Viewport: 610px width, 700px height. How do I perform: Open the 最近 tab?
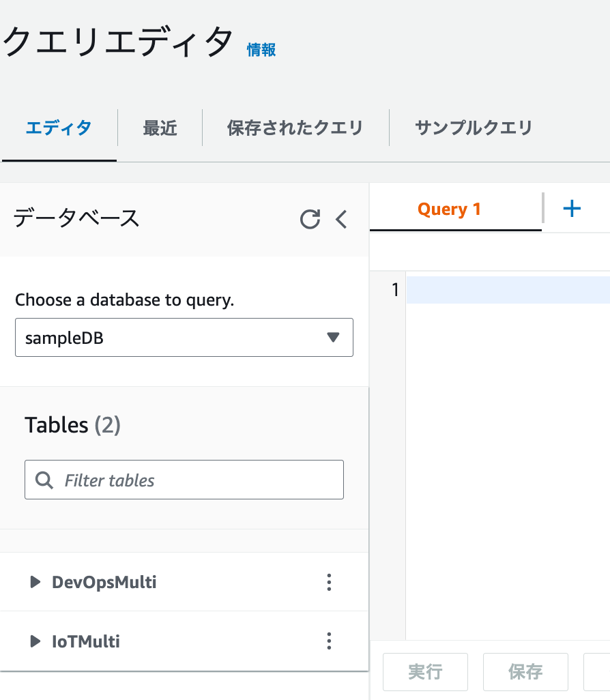[160, 128]
